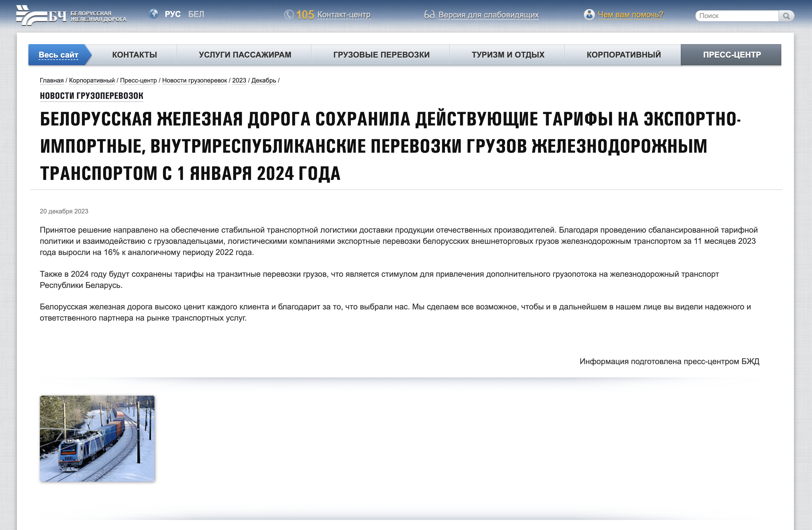Click the assistant person icon near Чем вам помочь

(x=590, y=14)
